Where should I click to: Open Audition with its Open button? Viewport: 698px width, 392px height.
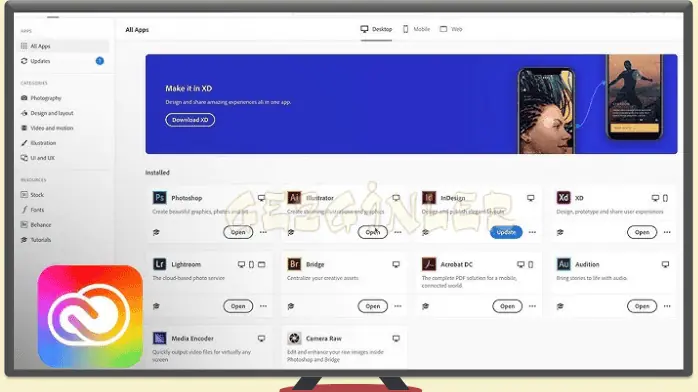642,306
